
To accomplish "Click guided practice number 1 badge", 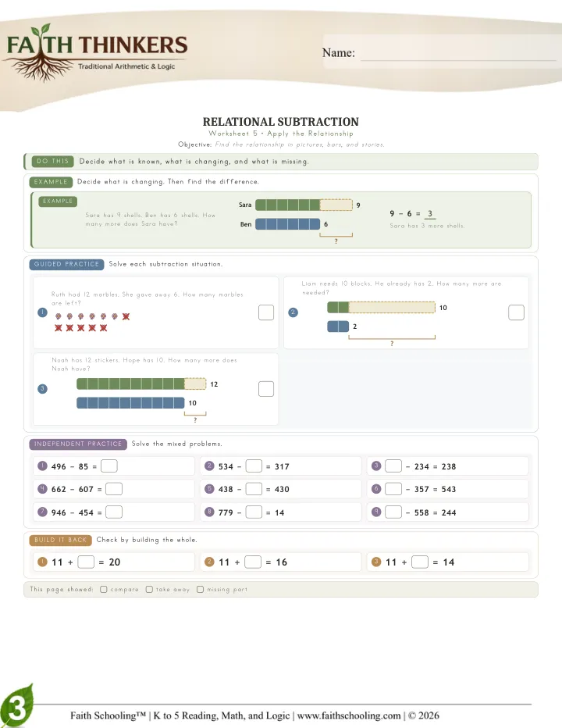I will tap(42, 312).
